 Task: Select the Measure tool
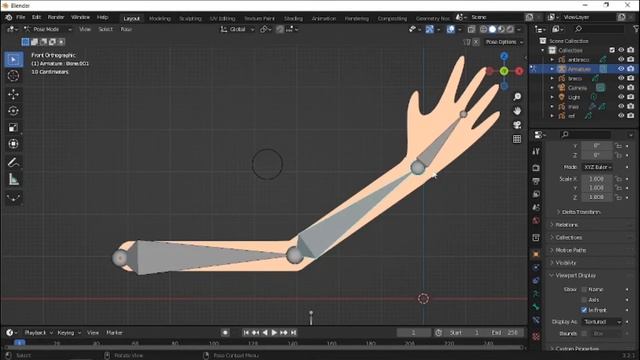point(13,179)
